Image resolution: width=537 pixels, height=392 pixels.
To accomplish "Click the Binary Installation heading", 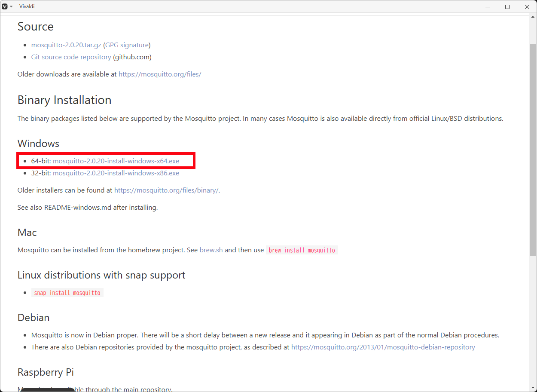I will [64, 100].
